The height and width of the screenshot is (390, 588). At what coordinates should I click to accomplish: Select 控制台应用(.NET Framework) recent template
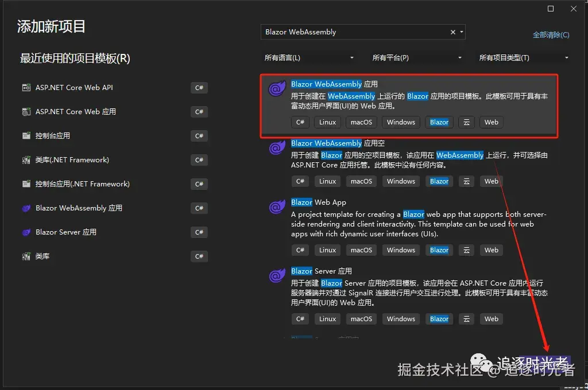point(114,184)
